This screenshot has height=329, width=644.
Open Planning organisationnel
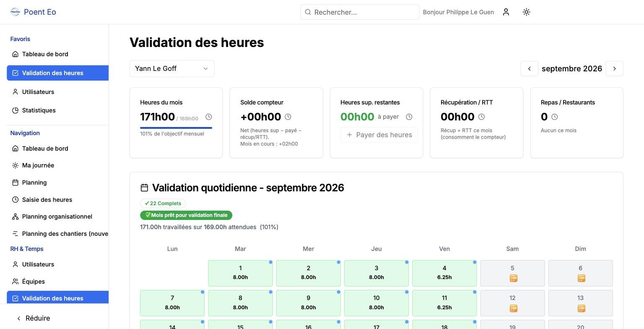point(57,217)
